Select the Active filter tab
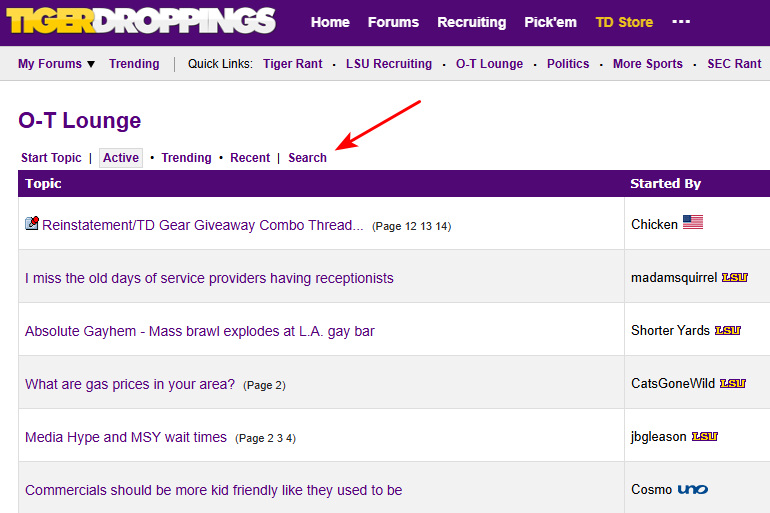The height and width of the screenshot is (513, 770). point(121,158)
